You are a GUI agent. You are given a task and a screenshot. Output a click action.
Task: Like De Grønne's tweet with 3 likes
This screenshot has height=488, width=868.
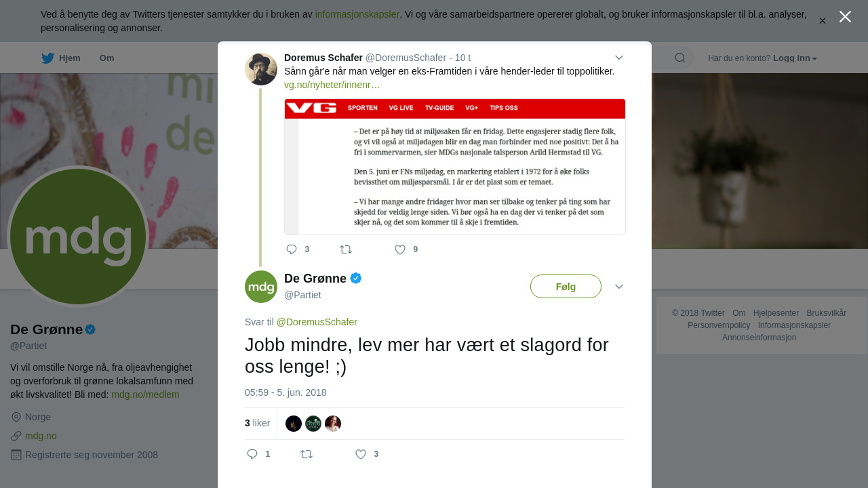[361, 454]
